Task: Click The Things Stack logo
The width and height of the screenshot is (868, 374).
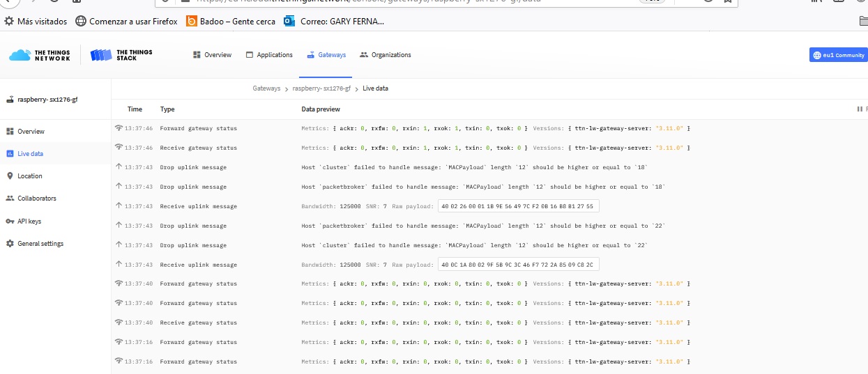Action: coord(122,55)
